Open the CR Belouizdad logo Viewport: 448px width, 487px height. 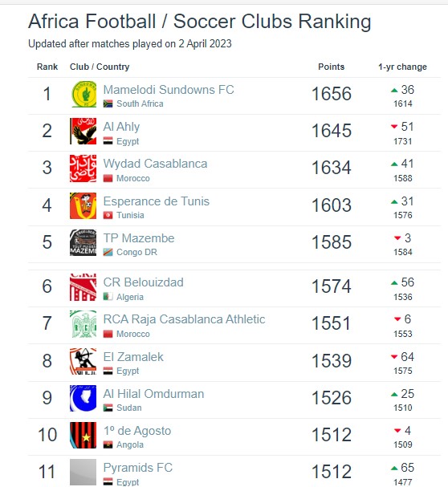tap(83, 287)
